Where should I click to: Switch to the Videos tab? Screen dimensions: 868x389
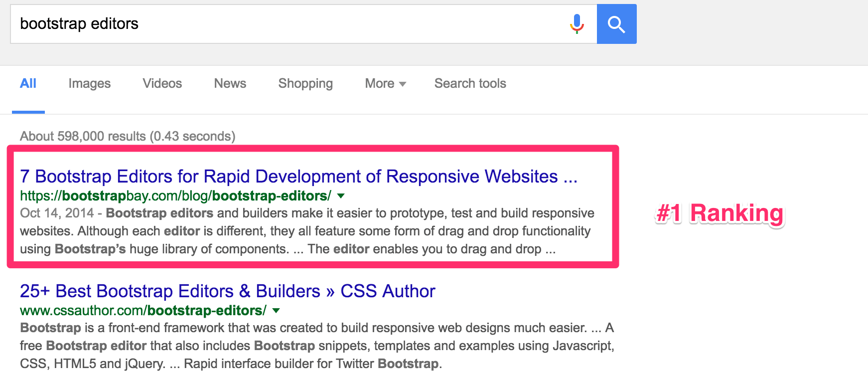(x=162, y=83)
